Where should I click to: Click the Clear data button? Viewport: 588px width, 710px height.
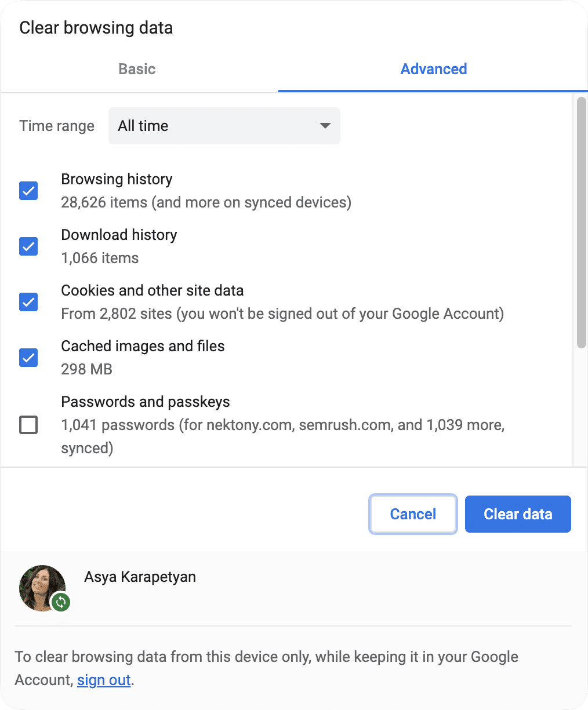click(517, 514)
